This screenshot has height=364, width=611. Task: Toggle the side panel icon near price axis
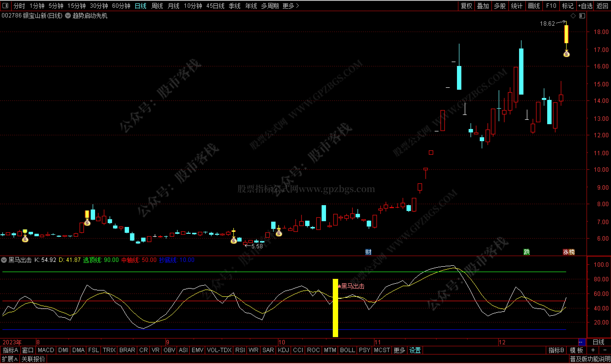click(x=582, y=16)
